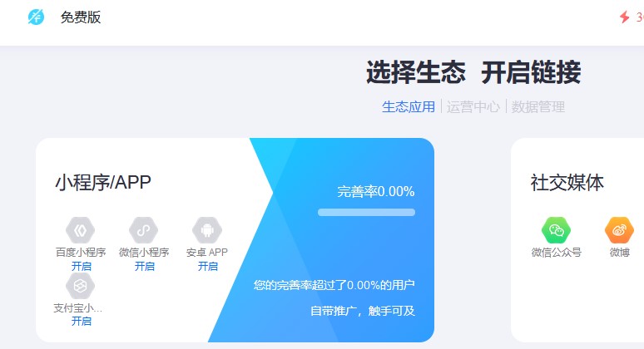Screen dimensions: 644x349
Task: Click 开启 under 百度小程序
Action: click(x=81, y=267)
